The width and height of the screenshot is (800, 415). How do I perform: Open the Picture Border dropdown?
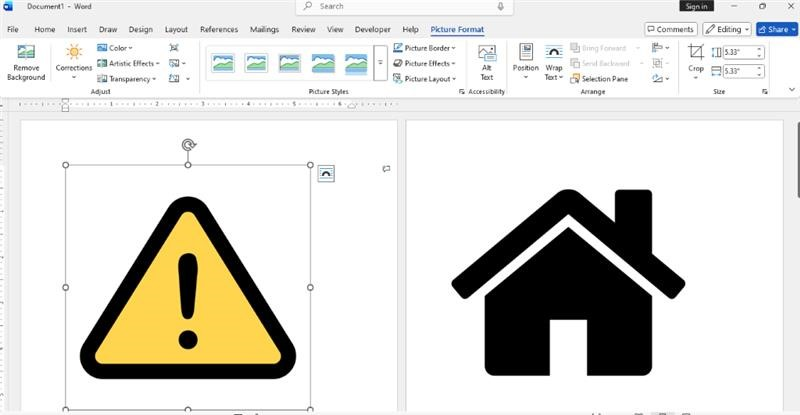[x=424, y=48]
